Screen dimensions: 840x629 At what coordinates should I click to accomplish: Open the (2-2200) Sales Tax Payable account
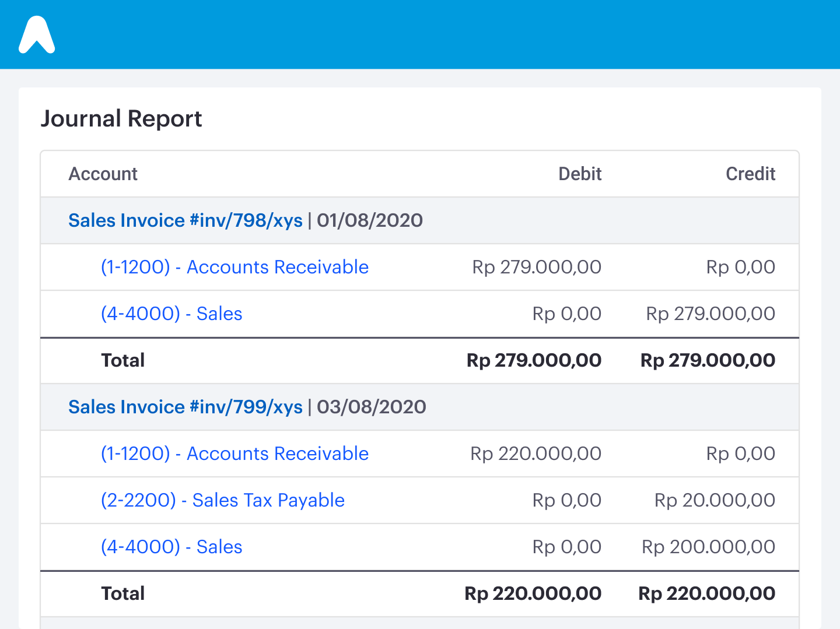click(223, 500)
